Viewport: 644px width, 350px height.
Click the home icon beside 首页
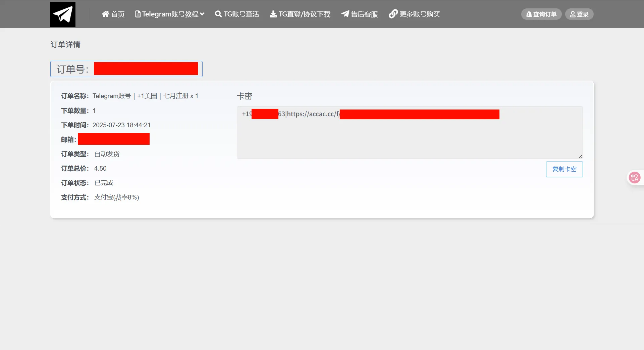click(x=106, y=14)
